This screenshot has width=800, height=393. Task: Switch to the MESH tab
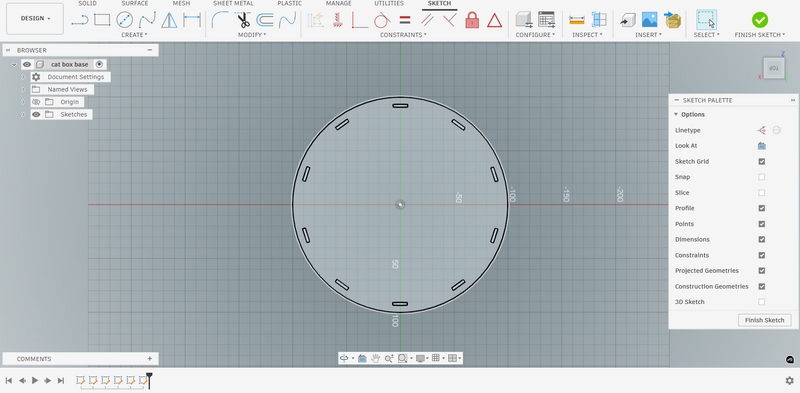[181, 4]
